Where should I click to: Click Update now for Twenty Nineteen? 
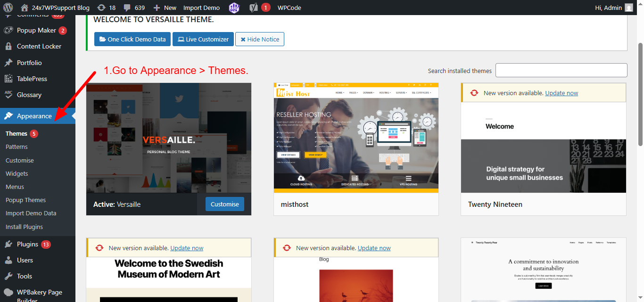(561, 93)
